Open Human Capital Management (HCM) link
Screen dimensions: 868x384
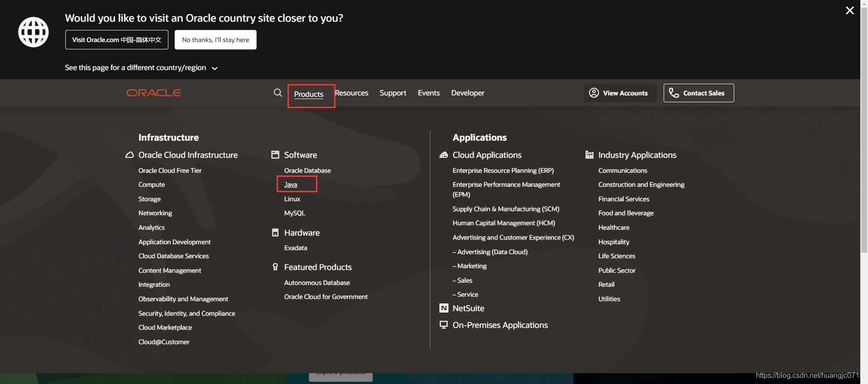(x=504, y=223)
